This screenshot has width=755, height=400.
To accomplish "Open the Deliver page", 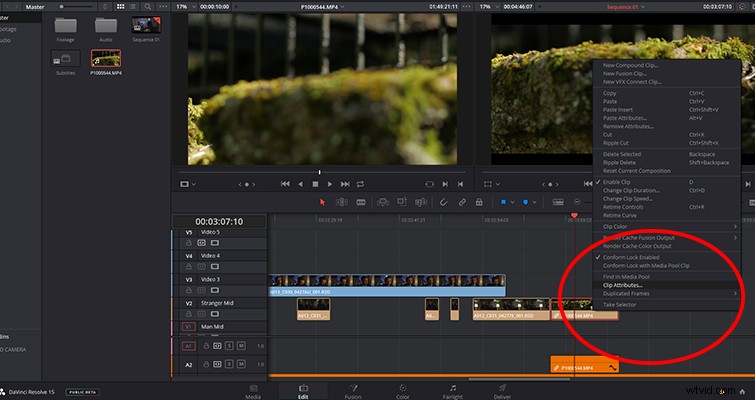I will (502, 391).
